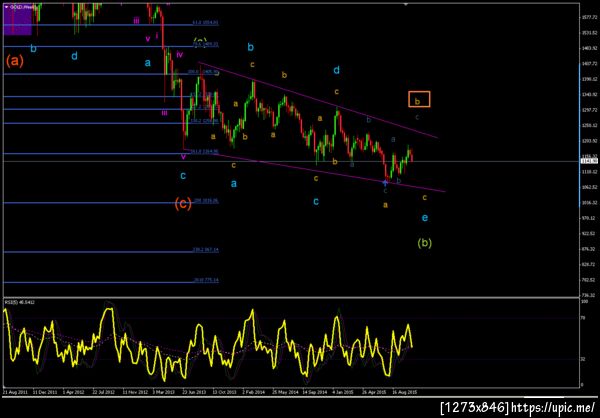Click the RSI scale 100 level label
Viewport: 600px width, 418px height.
[584, 302]
